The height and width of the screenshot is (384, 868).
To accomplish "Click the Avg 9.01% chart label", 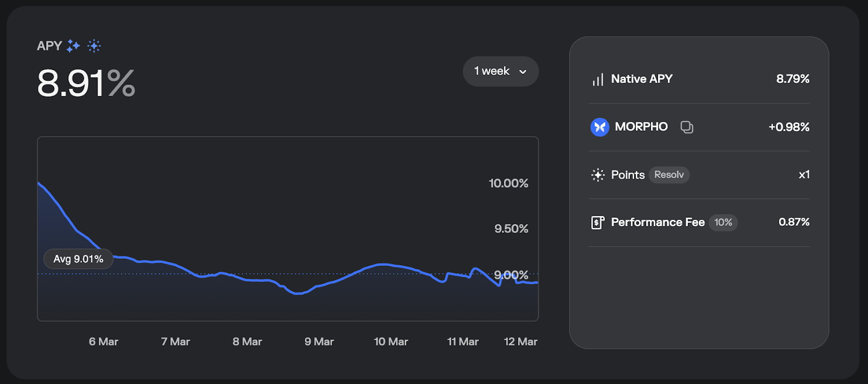I will [x=78, y=259].
